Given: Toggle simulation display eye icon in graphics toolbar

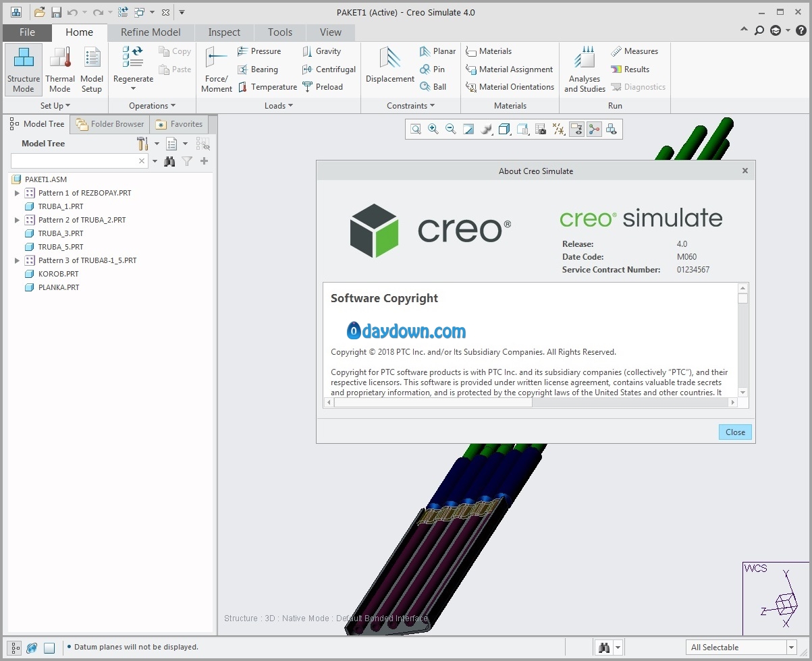Looking at the screenshot, I should pos(576,130).
